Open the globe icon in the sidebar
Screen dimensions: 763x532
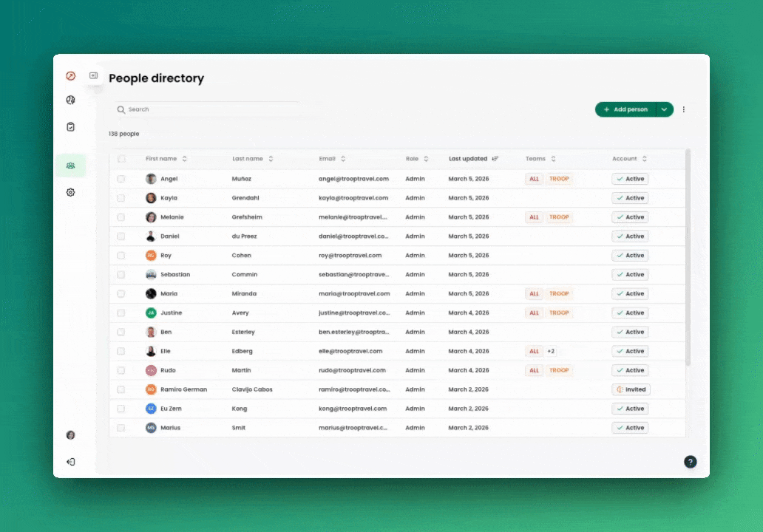pyautogui.click(x=70, y=100)
